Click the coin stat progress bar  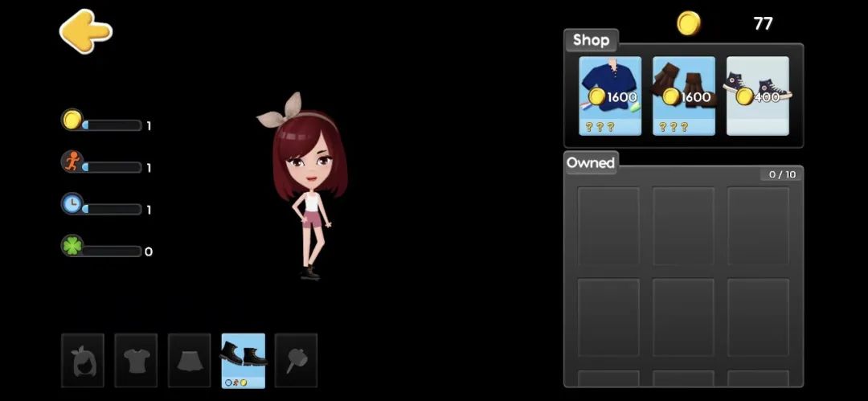[x=111, y=125]
